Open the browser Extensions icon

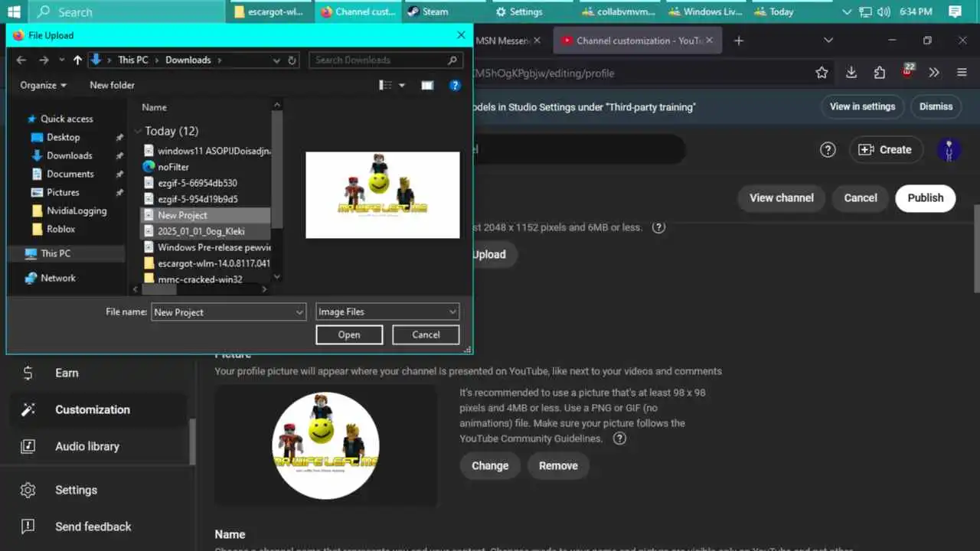coord(879,73)
